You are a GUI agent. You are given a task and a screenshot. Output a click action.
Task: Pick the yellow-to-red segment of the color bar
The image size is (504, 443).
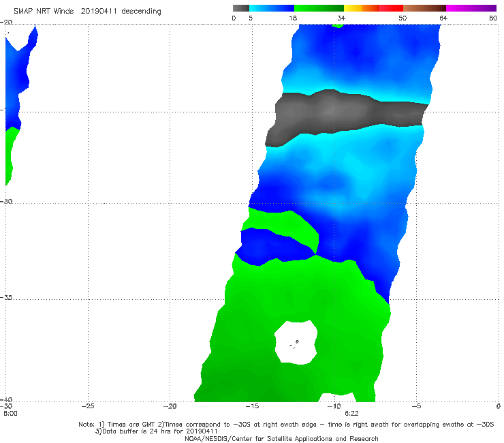(x=373, y=8)
